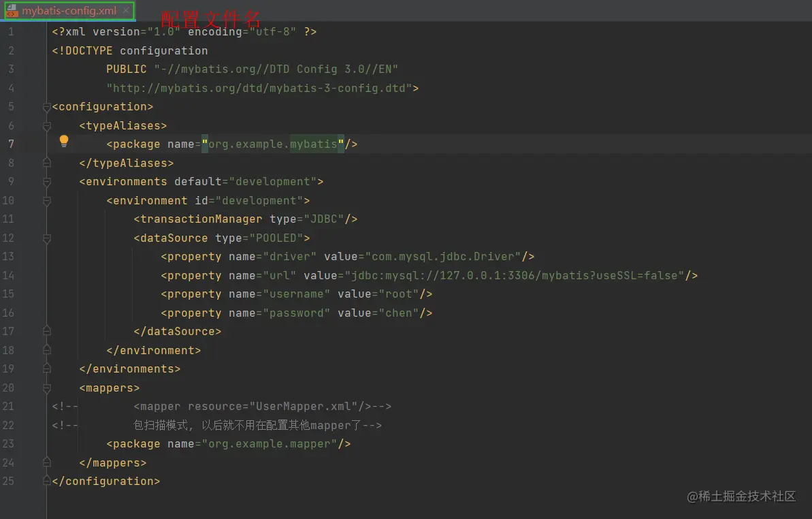812x519 pixels.
Task: Open the lightbulb quick-fix on line 7
Action: click(64, 141)
